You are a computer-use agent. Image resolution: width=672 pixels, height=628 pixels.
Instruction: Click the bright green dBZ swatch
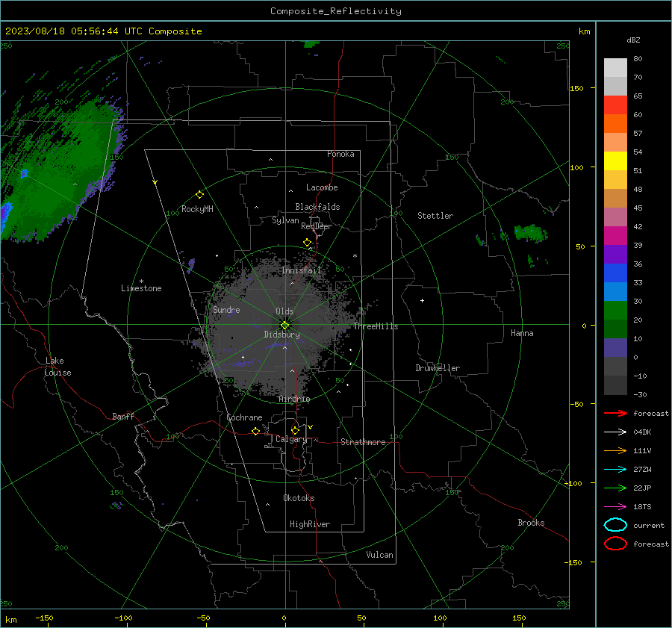click(x=615, y=311)
